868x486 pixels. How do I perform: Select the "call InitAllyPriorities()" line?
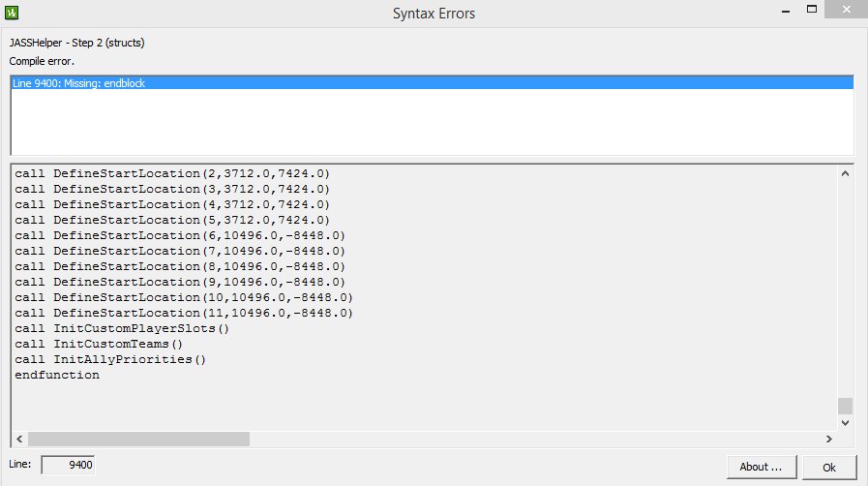tap(110, 359)
